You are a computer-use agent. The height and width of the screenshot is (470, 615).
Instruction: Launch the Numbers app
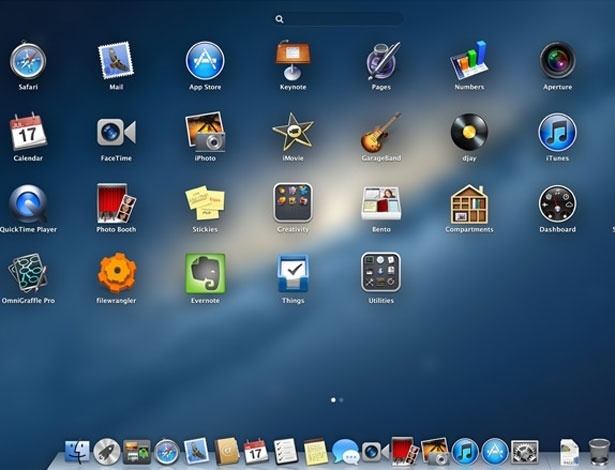(x=469, y=60)
